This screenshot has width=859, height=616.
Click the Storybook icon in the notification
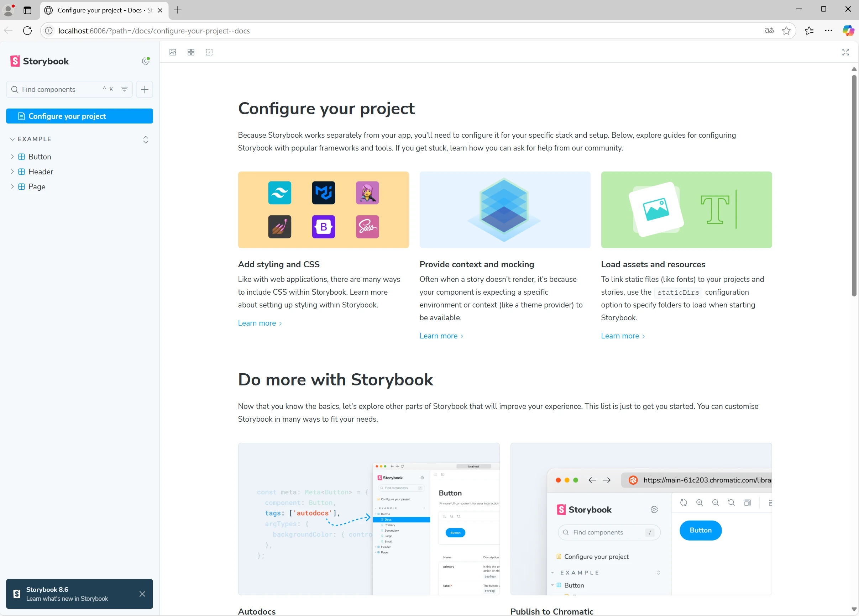click(x=17, y=594)
